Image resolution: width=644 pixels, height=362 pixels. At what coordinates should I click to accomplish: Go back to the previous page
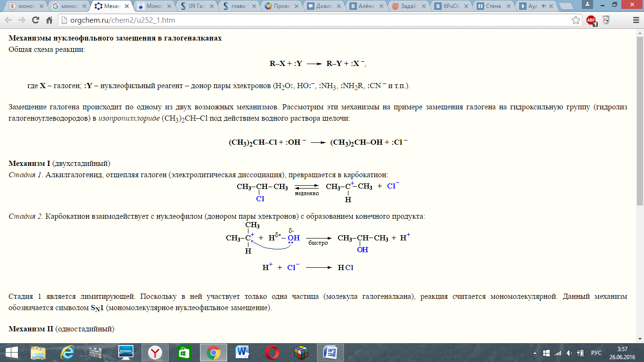click(x=8, y=20)
